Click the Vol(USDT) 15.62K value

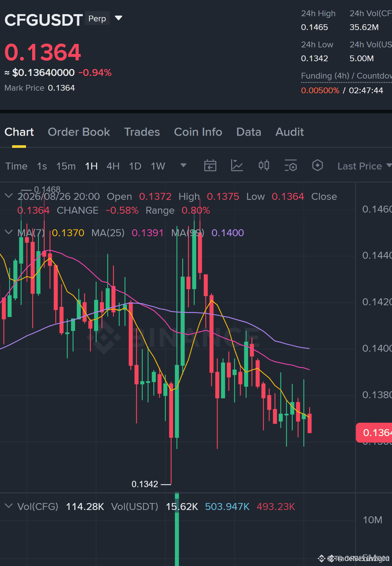(x=182, y=507)
